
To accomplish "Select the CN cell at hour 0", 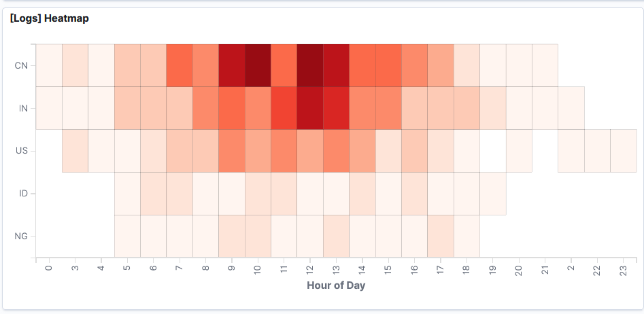I will tap(49, 65).
